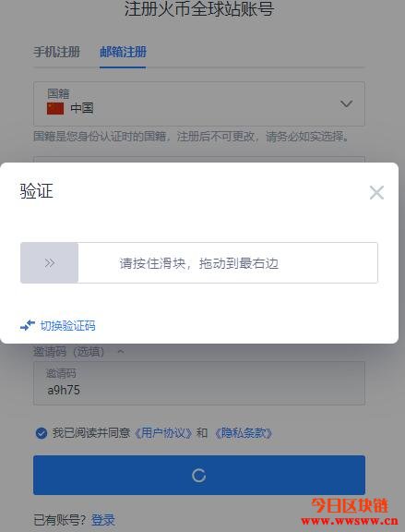Select the 邮箱注册 tab
The width and height of the screenshot is (405, 532).
(x=123, y=52)
